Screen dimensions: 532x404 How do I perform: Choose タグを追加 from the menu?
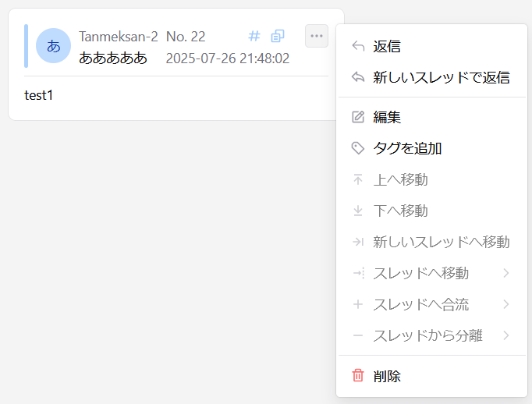(408, 148)
